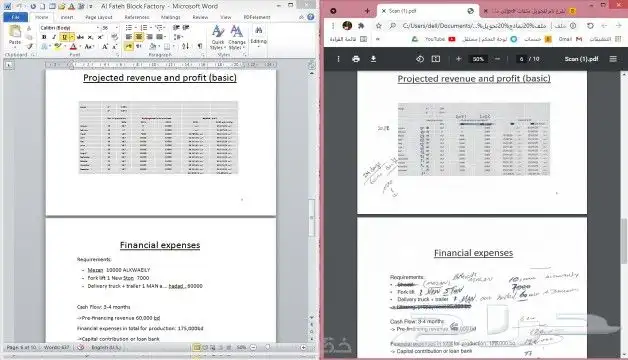Click PDF page number field

(521, 59)
